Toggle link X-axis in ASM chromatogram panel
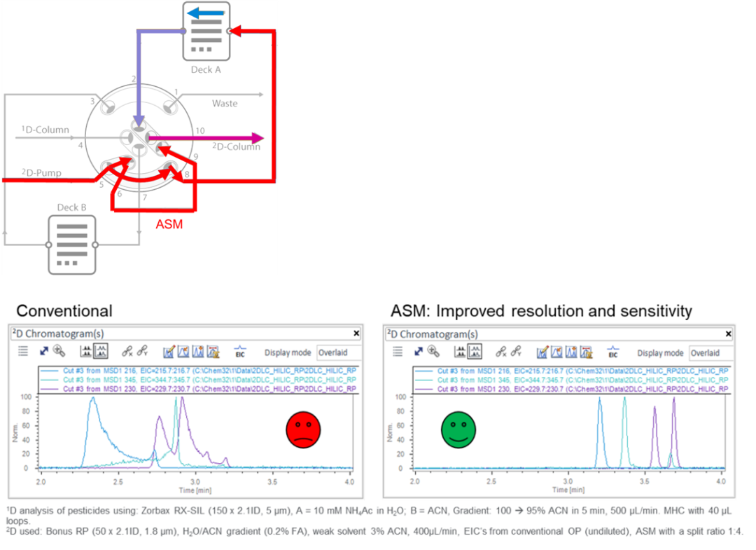Image resolution: width=756 pixels, height=550 pixels. click(x=501, y=352)
